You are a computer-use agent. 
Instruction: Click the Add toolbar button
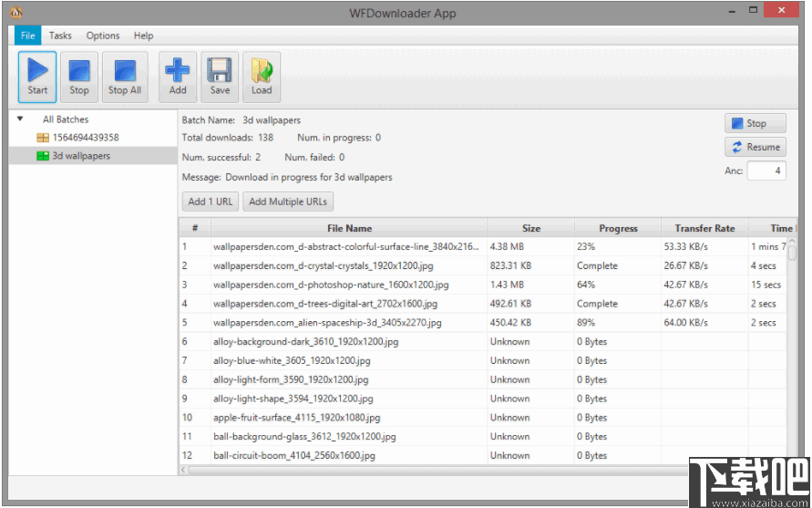tap(178, 77)
